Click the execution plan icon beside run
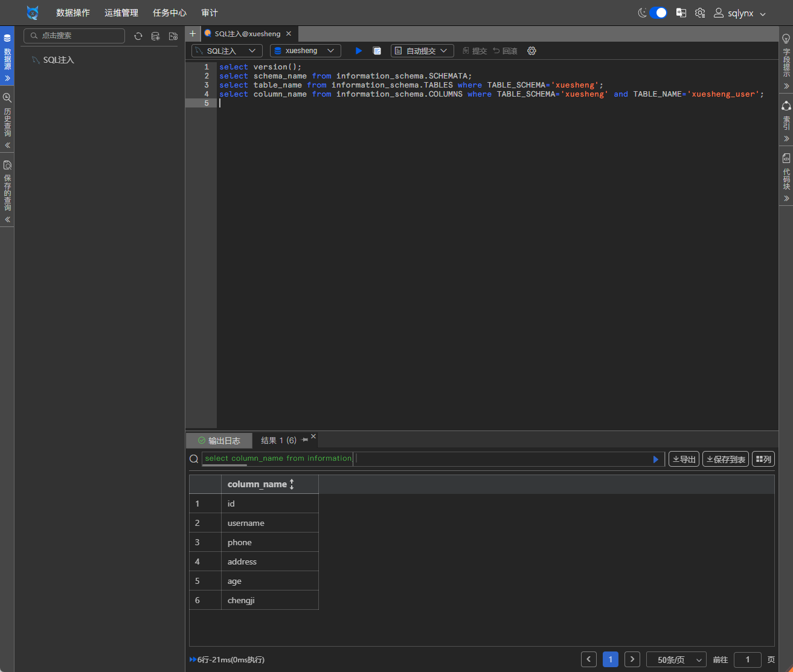This screenshot has height=672, width=793. (377, 51)
